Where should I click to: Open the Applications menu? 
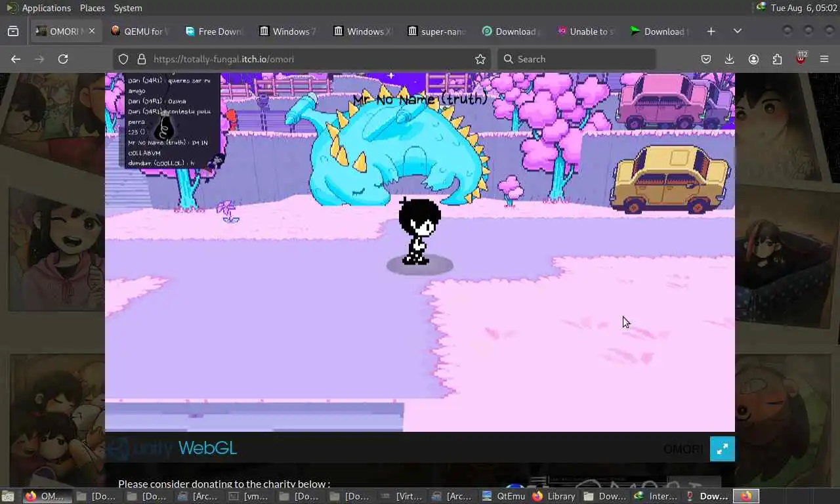click(x=46, y=8)
